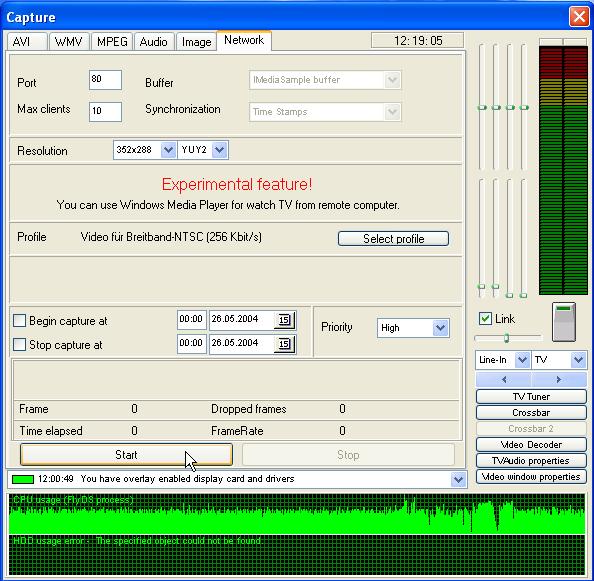Switch to the AVI tab
The width and height of the screenshot is (594, 581).
pos(27,41)
